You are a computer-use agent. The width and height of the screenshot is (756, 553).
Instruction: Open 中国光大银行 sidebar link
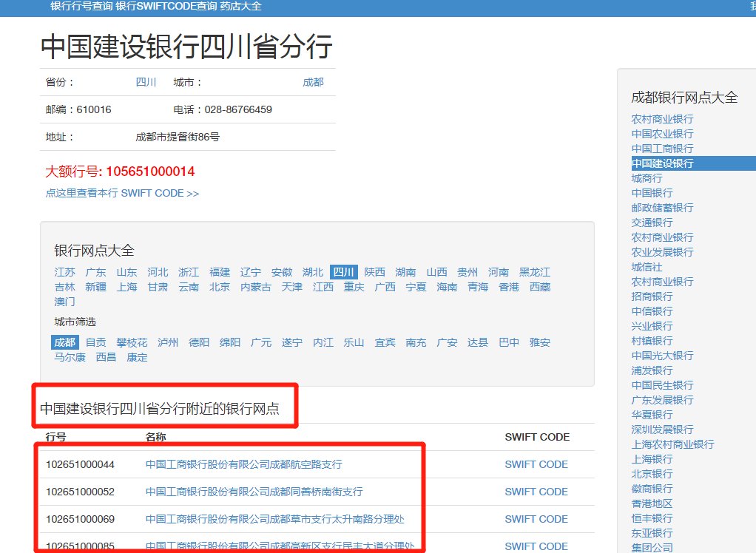click(663, 356)
